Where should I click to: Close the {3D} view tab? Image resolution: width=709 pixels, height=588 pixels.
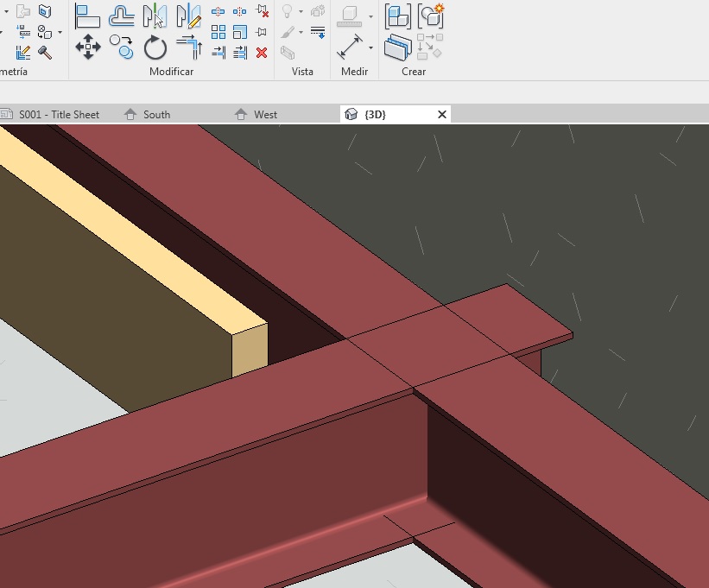tap(442, 114)
